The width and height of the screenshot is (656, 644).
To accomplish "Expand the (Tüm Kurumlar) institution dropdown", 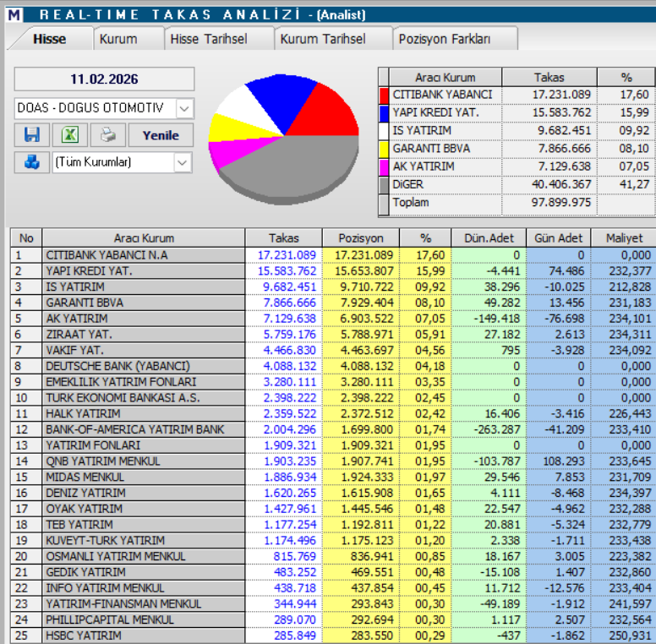I will pos(182,162).
